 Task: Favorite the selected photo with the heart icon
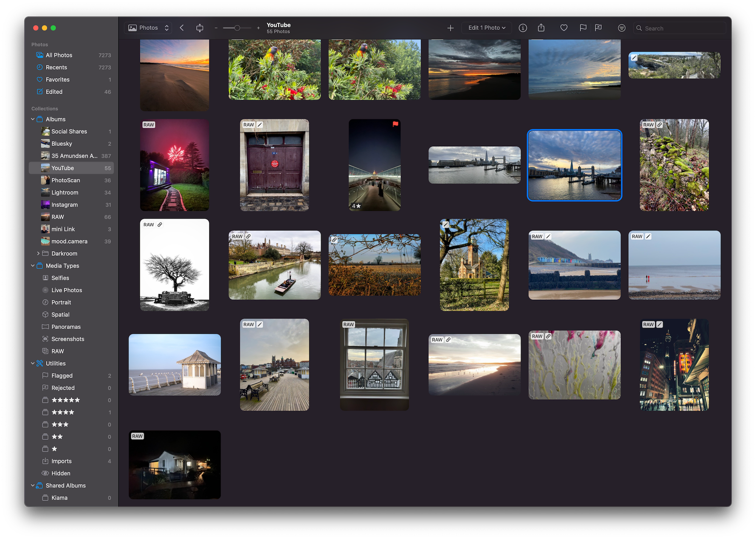(564, 28)
